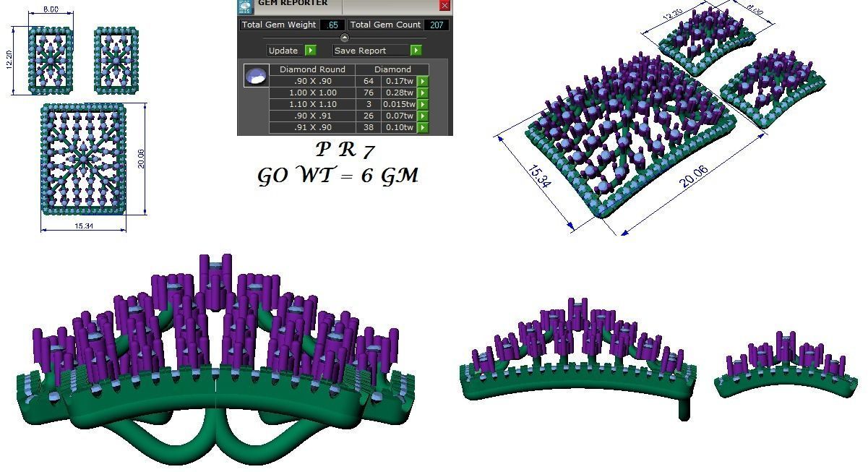
Task: Click the green arrow beside Save Report
Action: (416, 51)
